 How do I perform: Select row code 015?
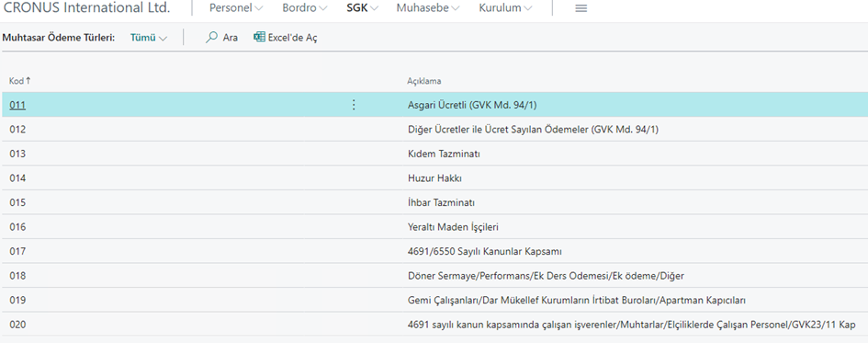17,202
